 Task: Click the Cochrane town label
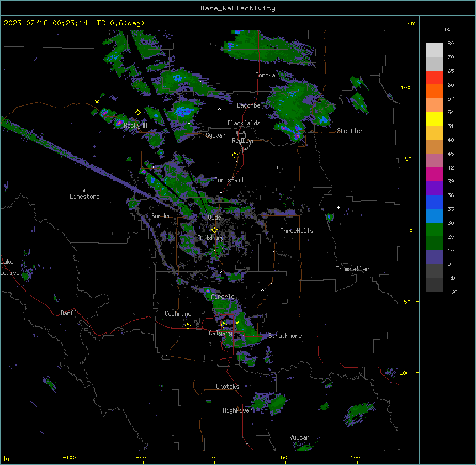click(x=178, y=314)
